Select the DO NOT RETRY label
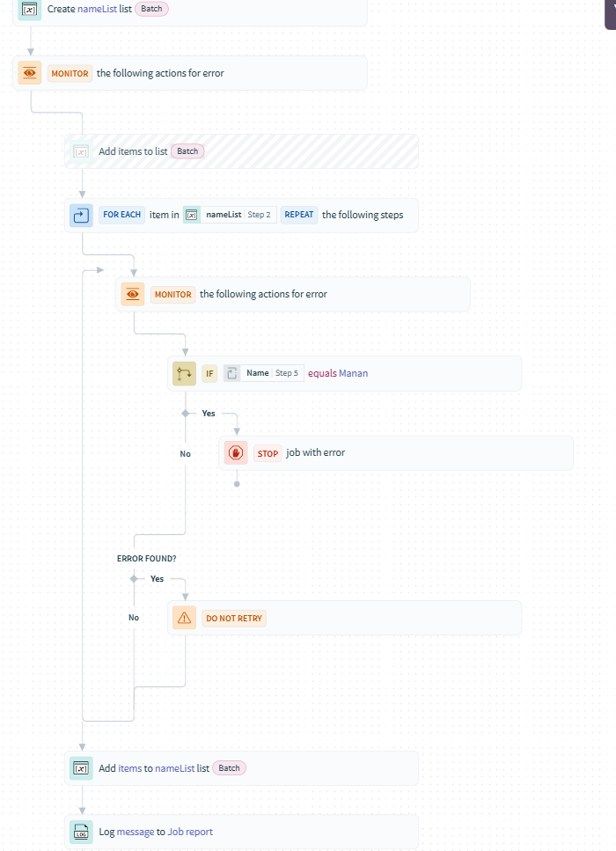 [234, 618]
